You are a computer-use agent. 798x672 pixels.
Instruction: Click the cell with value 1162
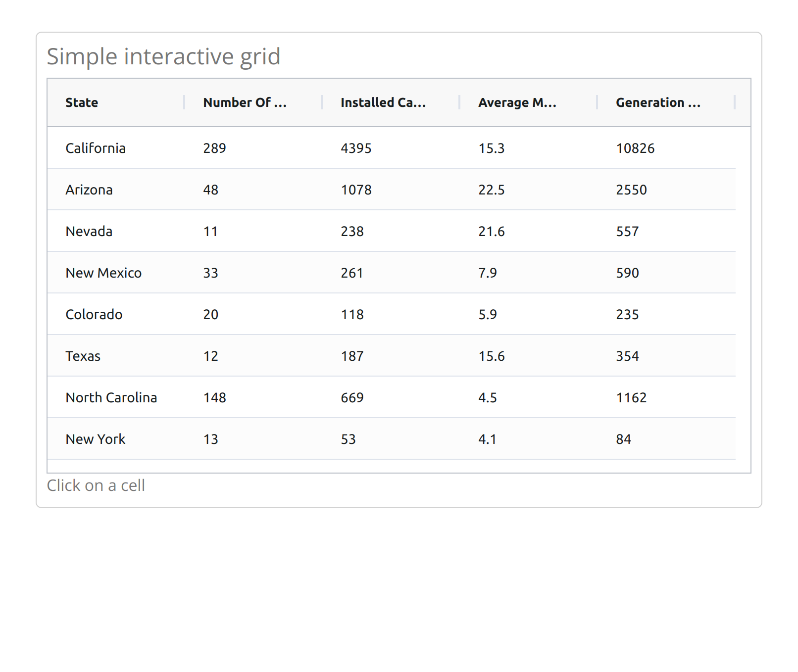click(666, 397)
